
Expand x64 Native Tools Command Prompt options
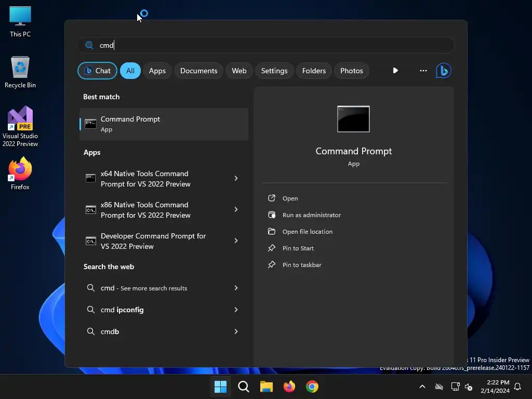236,178
